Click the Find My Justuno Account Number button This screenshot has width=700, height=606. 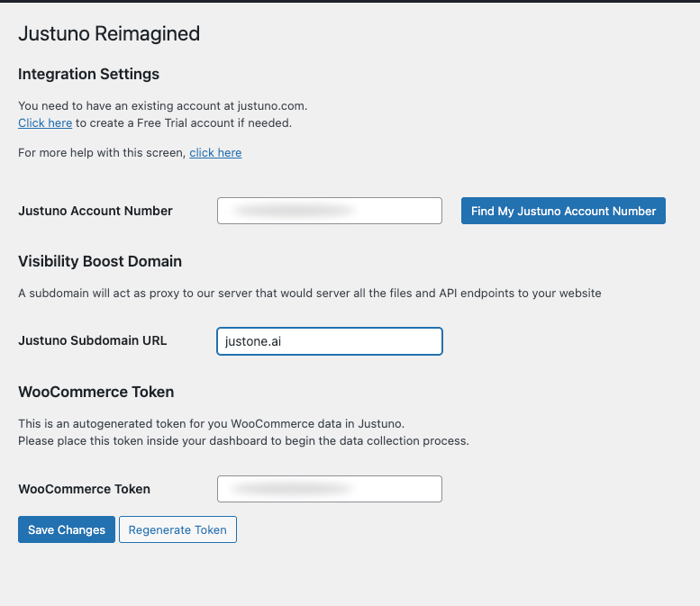(x=563, y=211)
